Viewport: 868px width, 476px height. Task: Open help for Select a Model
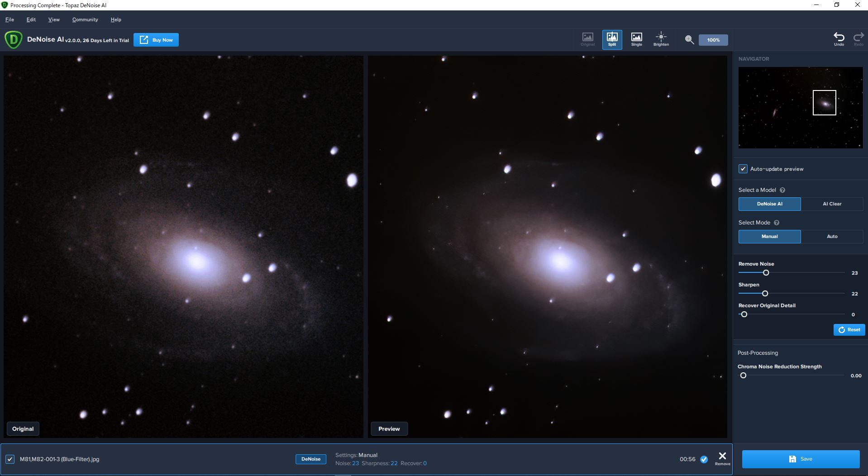click(x=782, y=190)
